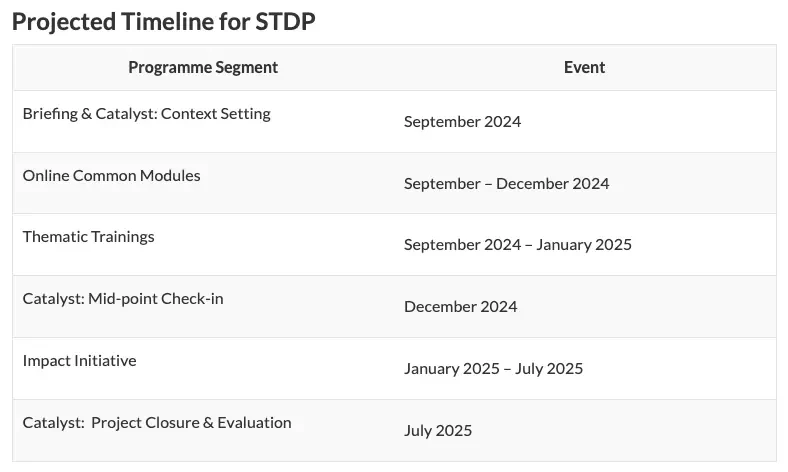
Task: Select the Event column header
Action: [584, 67]
